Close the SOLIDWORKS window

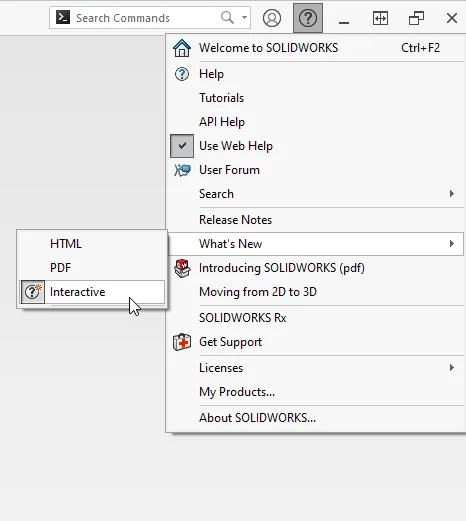click(x=452, y=18)
